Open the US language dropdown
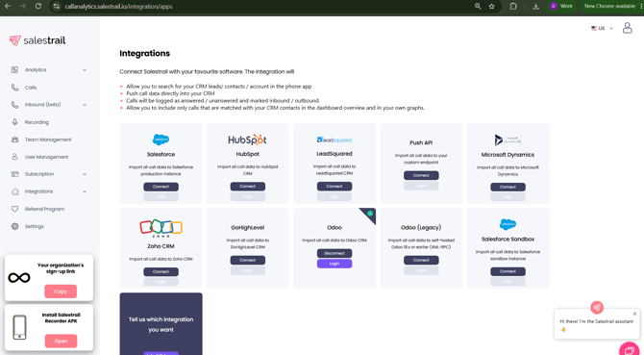644x355 pixels. point(602,28)
